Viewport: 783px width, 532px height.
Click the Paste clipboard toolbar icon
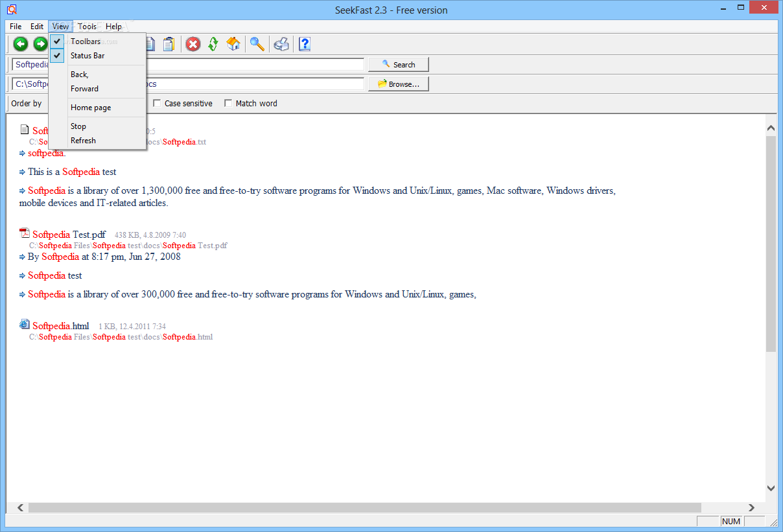pyautogui.click(x=169, y=44)
